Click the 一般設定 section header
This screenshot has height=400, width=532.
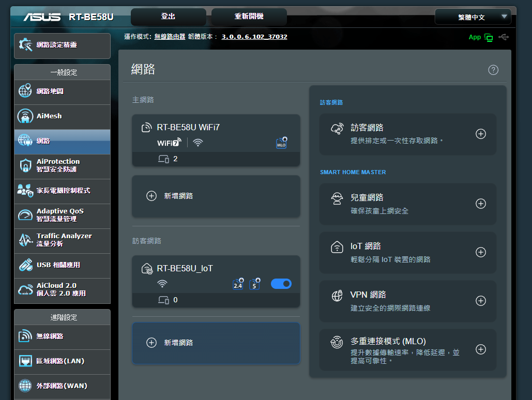63,72
